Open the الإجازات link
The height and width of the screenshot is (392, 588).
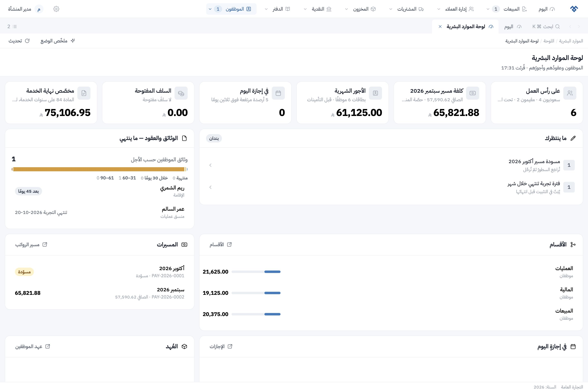click(221, 346)
